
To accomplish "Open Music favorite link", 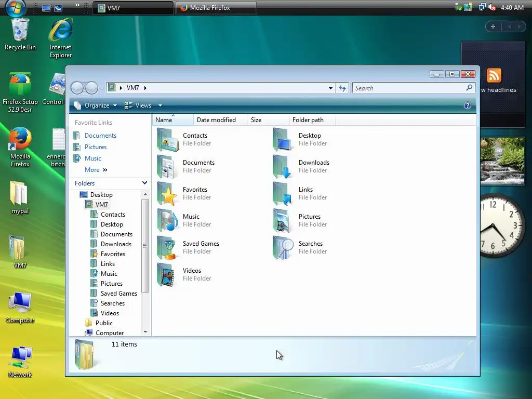I will (93, 158).
